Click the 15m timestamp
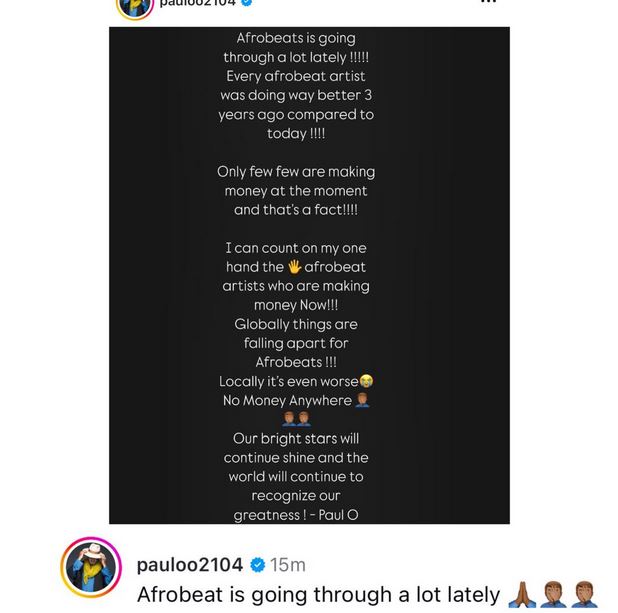Viewport: 618px width, 613px height. click(x=288, y=565)
